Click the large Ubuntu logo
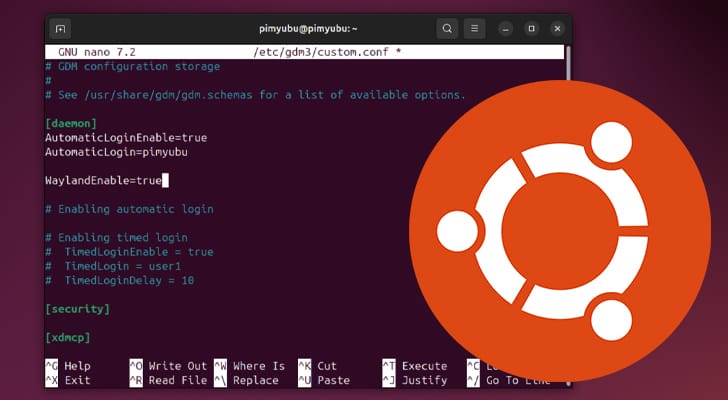 (x=559, y=231)
